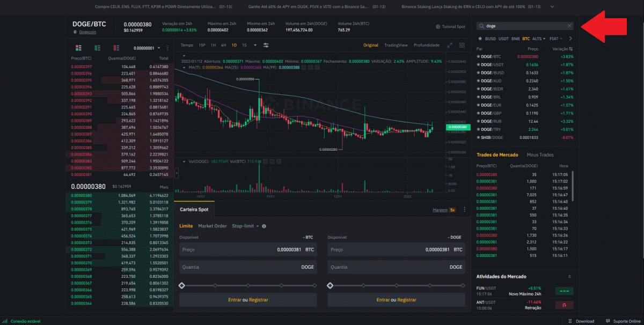Open Meus Trades tab
The image size is (644, 325).
tap(540, 155)
